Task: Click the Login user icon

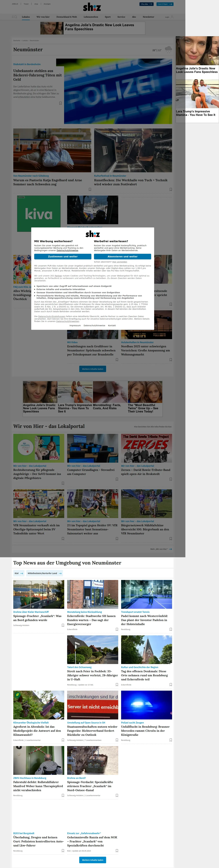Action: point(172,17)
